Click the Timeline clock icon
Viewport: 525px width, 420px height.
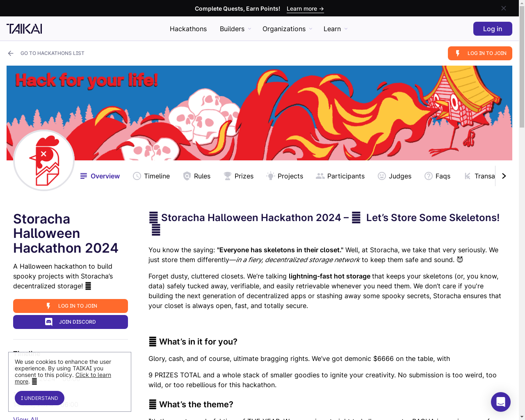[137, 176]
